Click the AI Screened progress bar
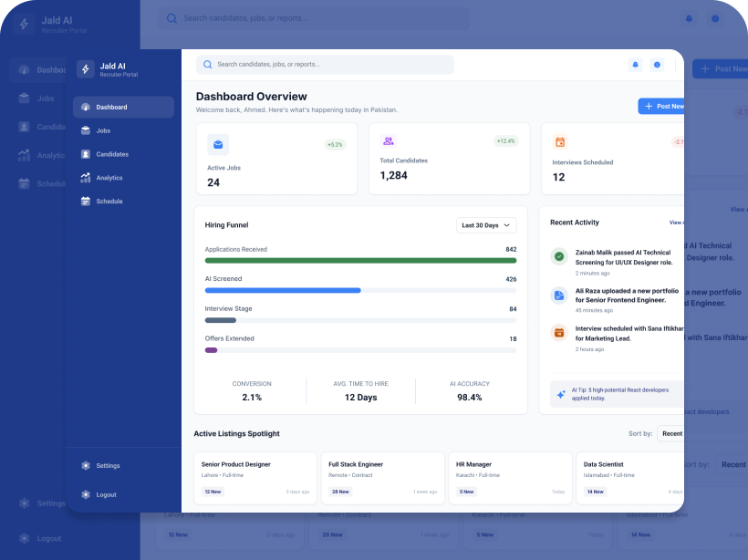The height and width of the screenshot is (560, 748). point(360,290)
